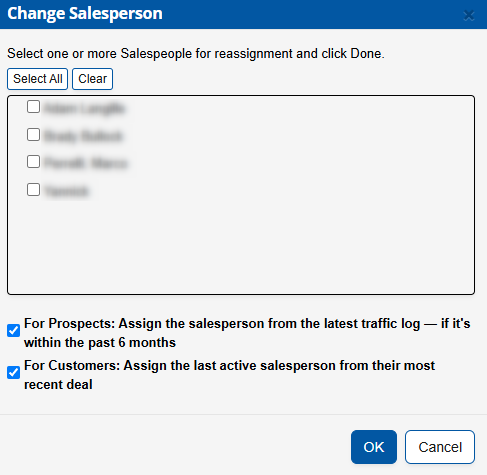Select the last blurred salesperson name
Viewport: 487px width, 475px height.
coord(66,191)
